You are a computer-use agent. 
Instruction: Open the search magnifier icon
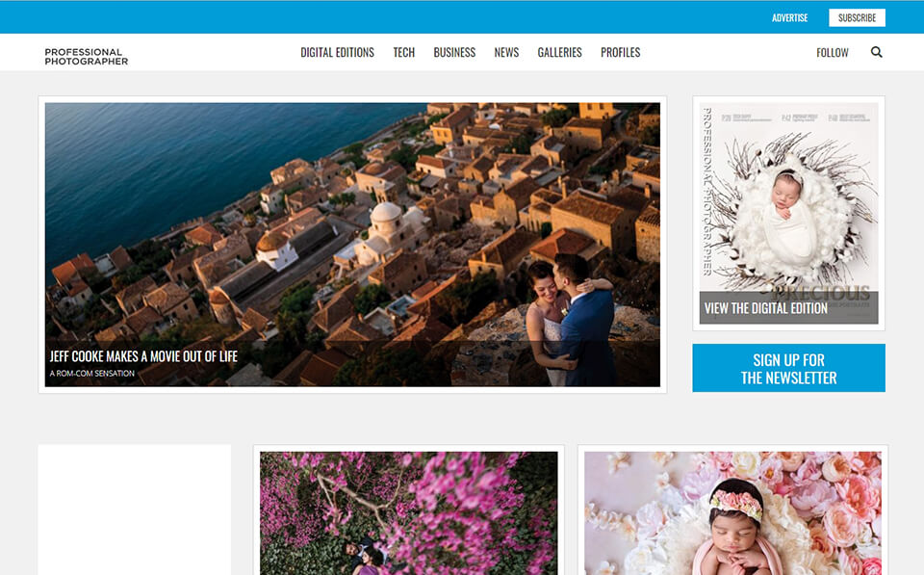[876, 52]
